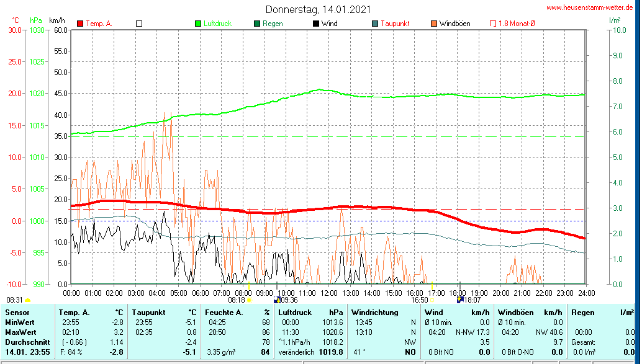
Task: Click the max temperature time 02:10
Action: pos(71,332)
